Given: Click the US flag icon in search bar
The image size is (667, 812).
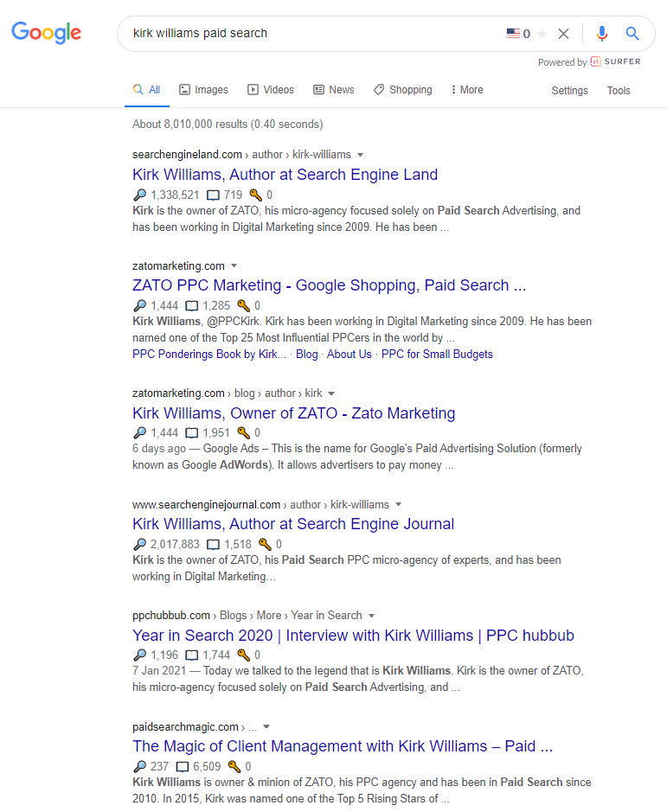Looking at the screenshot, I should click(513, 33).
